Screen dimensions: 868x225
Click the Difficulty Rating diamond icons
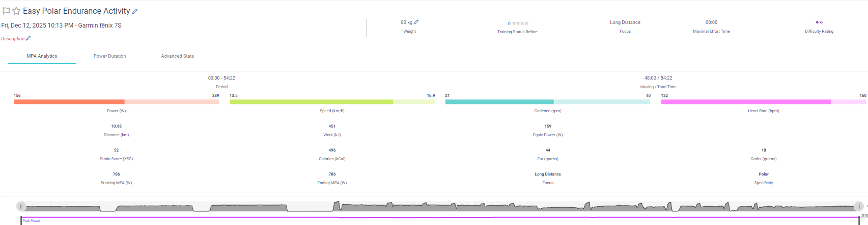pyautogui.click(x=819, y=22)
